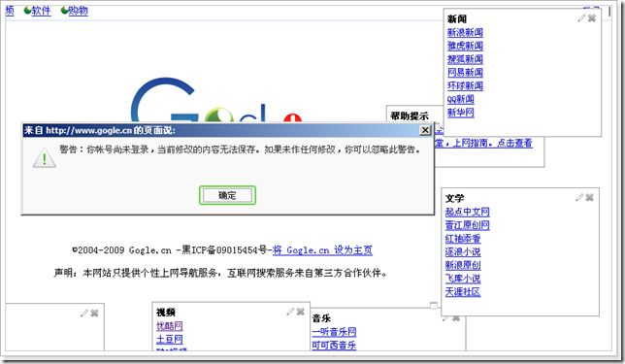
Task: Click the 文学 widget title
Action: pyautogui.click(x=455, y=198)
